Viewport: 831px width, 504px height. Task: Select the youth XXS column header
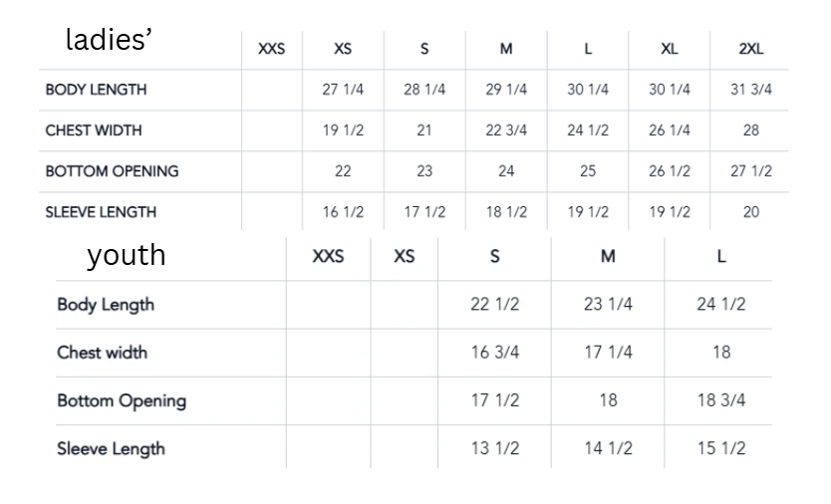(328, 257)
